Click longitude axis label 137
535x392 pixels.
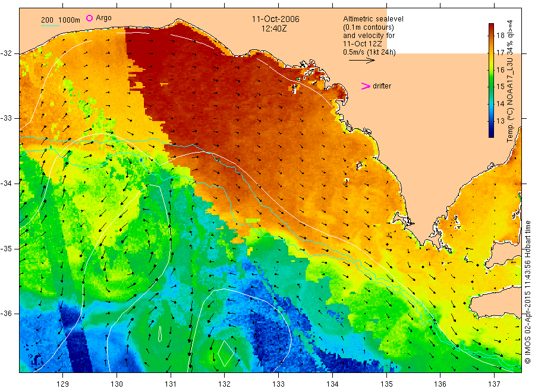click(494, 384)
